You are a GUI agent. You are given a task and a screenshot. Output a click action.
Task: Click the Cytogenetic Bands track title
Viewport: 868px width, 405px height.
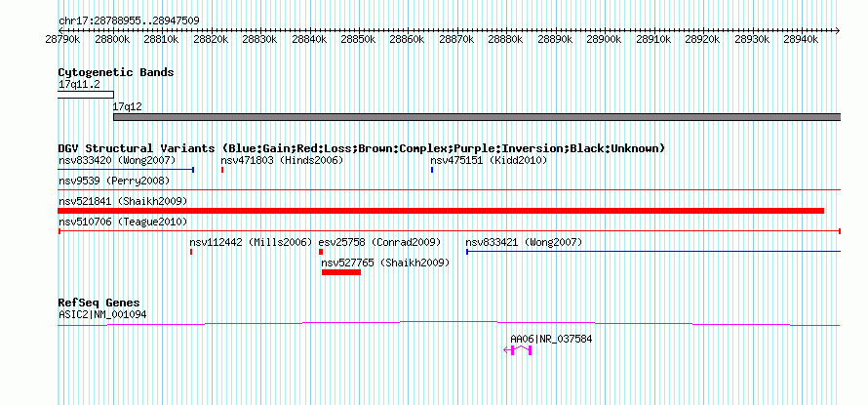click(x=116, y=72)
